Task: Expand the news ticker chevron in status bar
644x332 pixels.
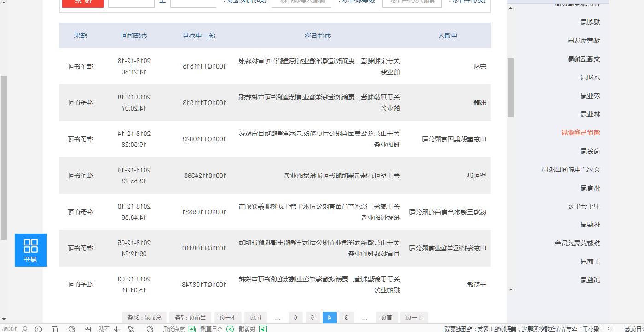Action: tap(609, 329)
